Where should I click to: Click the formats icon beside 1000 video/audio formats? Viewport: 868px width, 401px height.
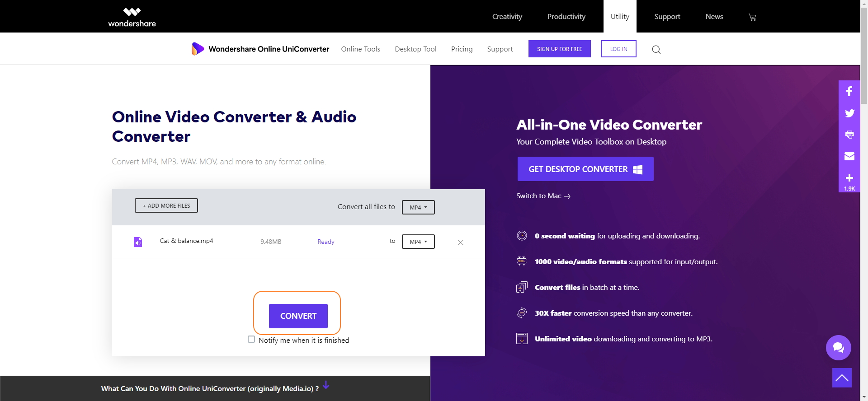tap(522, 261)
